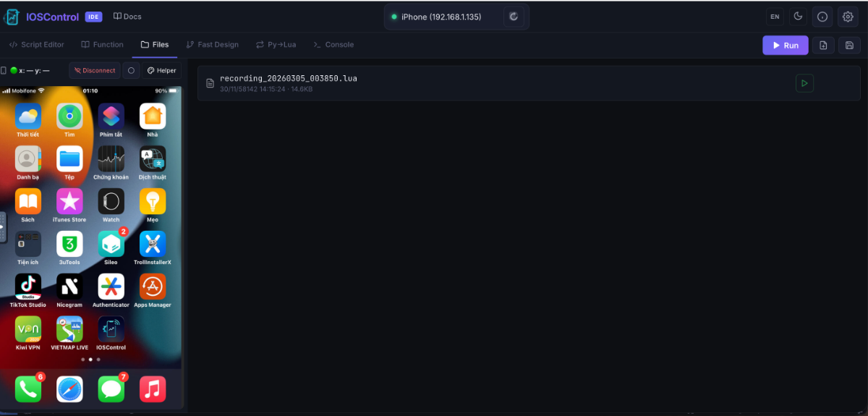Switch to the Console tab

click(333, 45)
